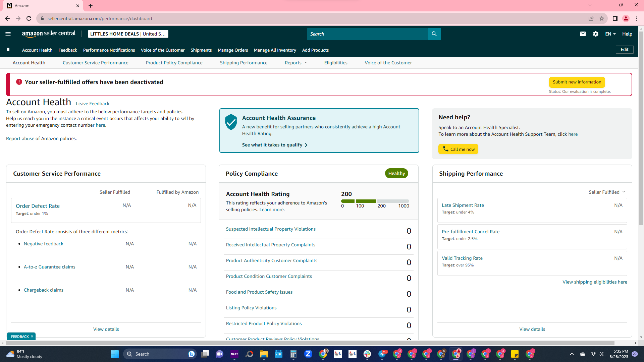
Task: Click the share page icon in address bar
Action: point(591,18)
